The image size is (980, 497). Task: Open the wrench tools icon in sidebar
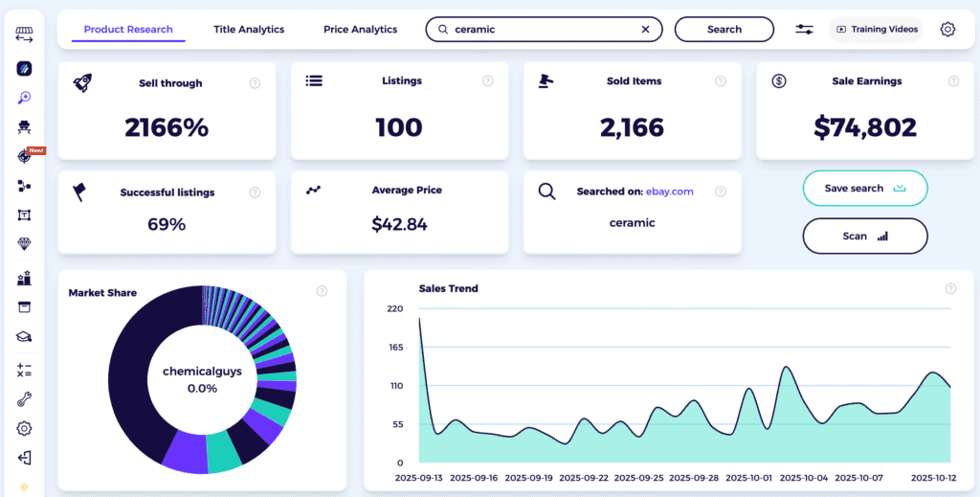(x=24, y=399)
